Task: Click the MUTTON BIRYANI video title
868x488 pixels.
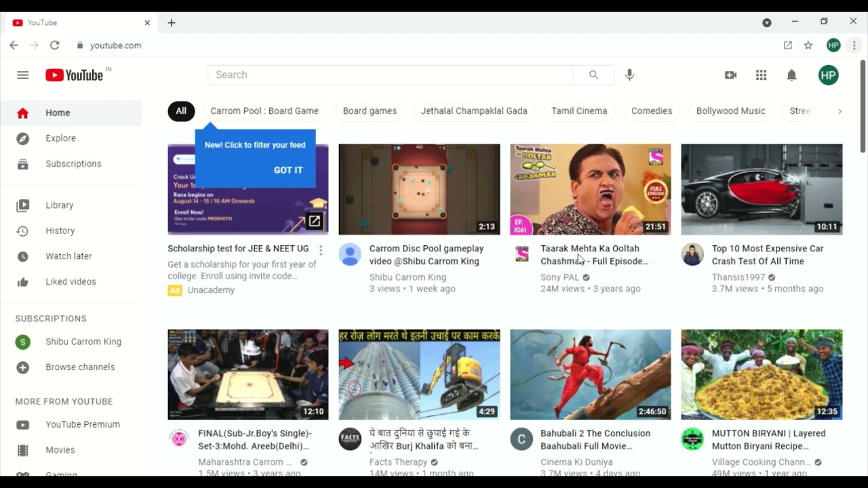Action: pos(769,440)
